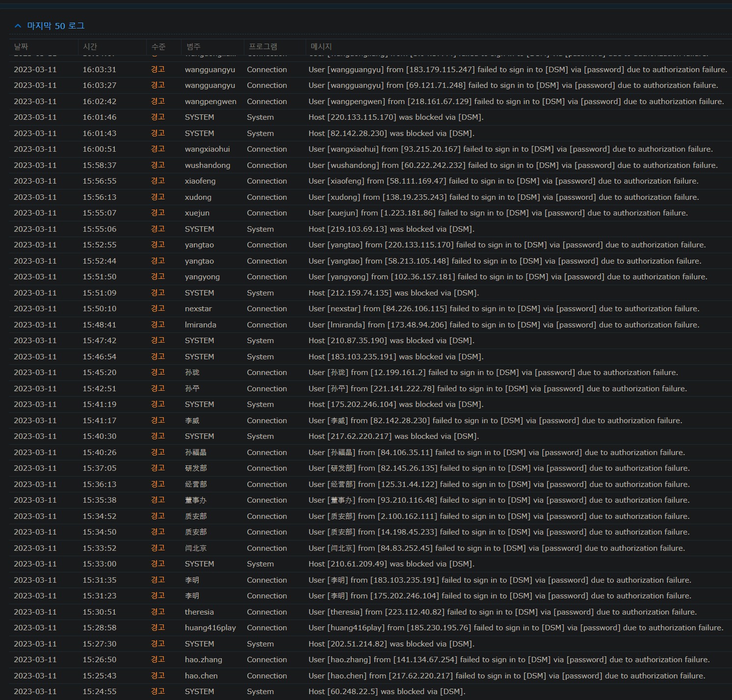Click the 李明 row at 15:31:23
732x700 pixels.
coord(370,596)
